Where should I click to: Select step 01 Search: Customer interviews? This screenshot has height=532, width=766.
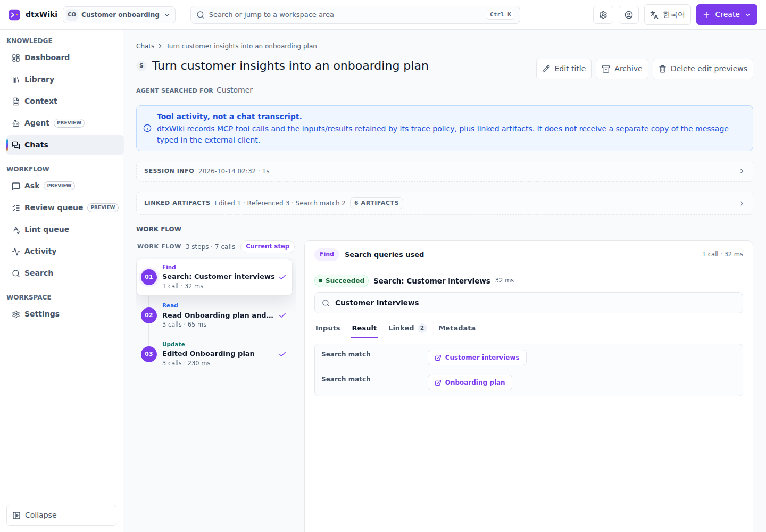coord(214,277)
